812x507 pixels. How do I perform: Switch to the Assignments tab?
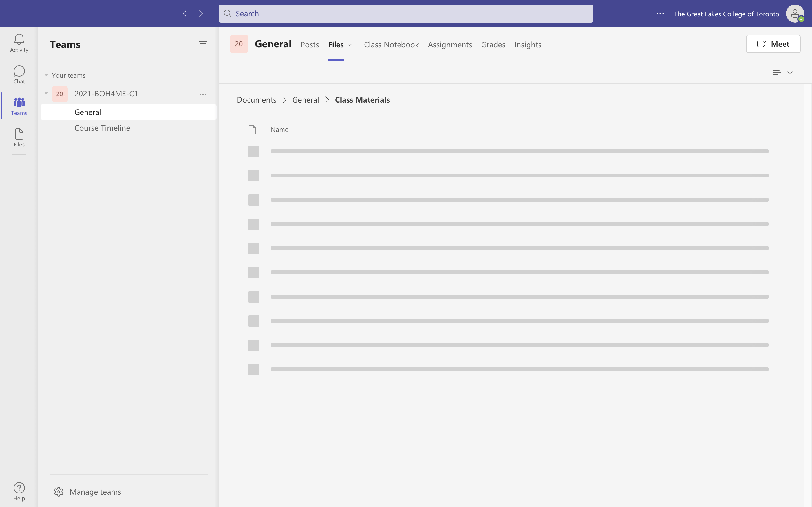click(x=450, y=45)
